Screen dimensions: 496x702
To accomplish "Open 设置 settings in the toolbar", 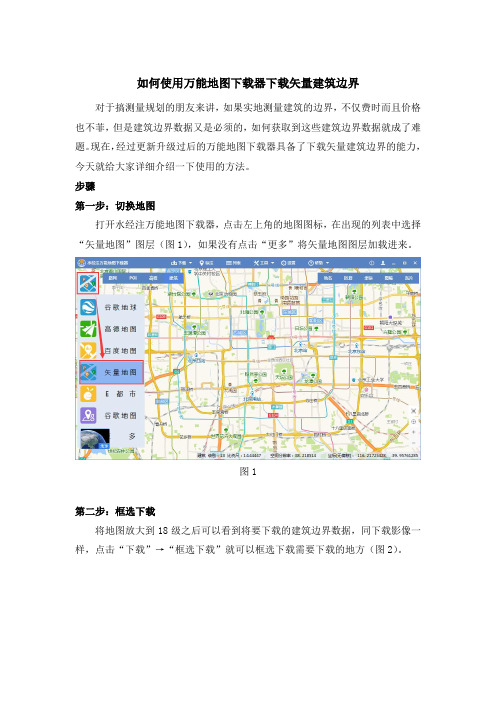I will [288, 263].
